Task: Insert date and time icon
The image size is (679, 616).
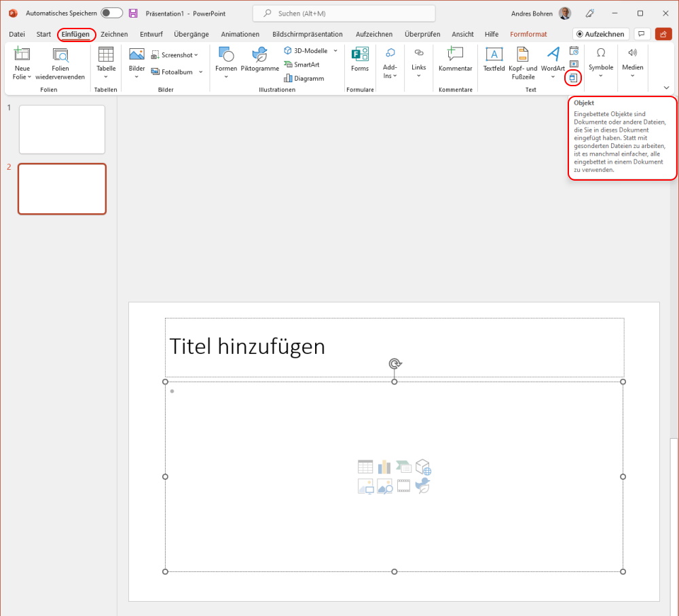Action: click(x=574, y=51)
